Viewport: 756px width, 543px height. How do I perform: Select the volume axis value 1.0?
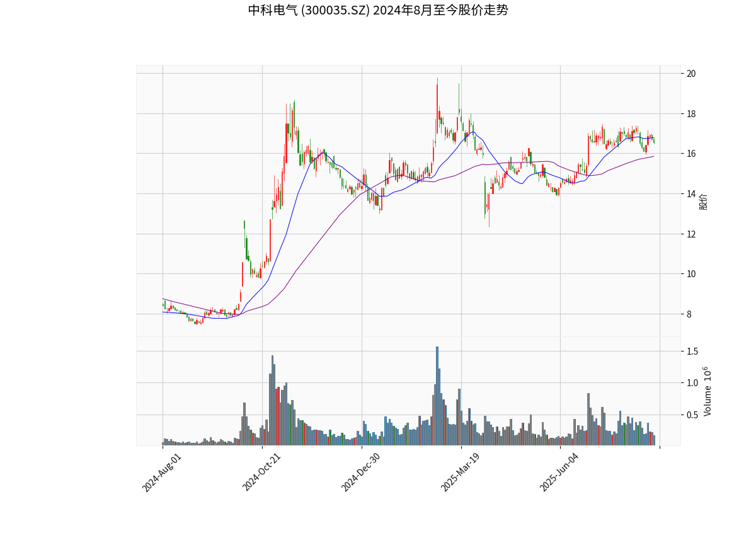[x=693, y=383]
